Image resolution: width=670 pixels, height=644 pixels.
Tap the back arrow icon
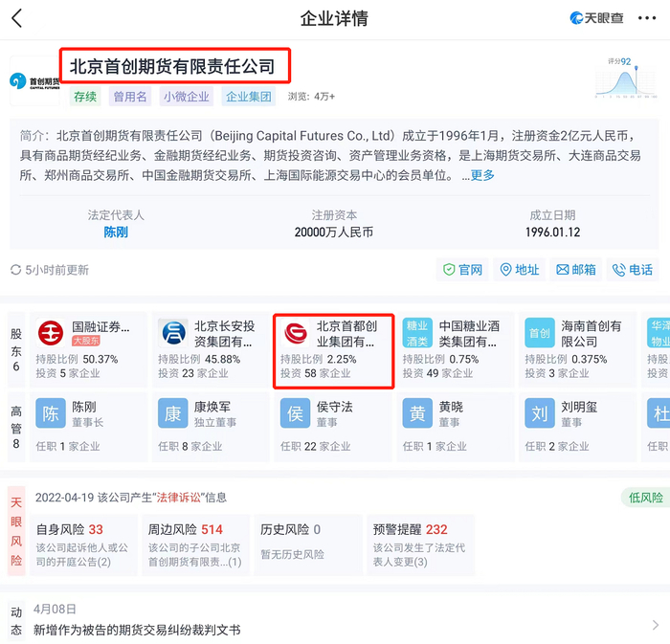16,18
